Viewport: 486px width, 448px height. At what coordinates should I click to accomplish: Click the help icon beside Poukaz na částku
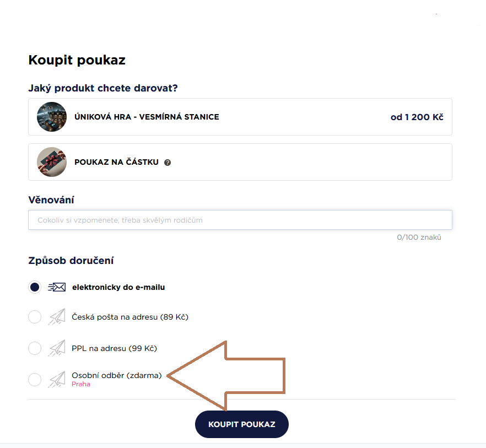(x=168, y=163)
